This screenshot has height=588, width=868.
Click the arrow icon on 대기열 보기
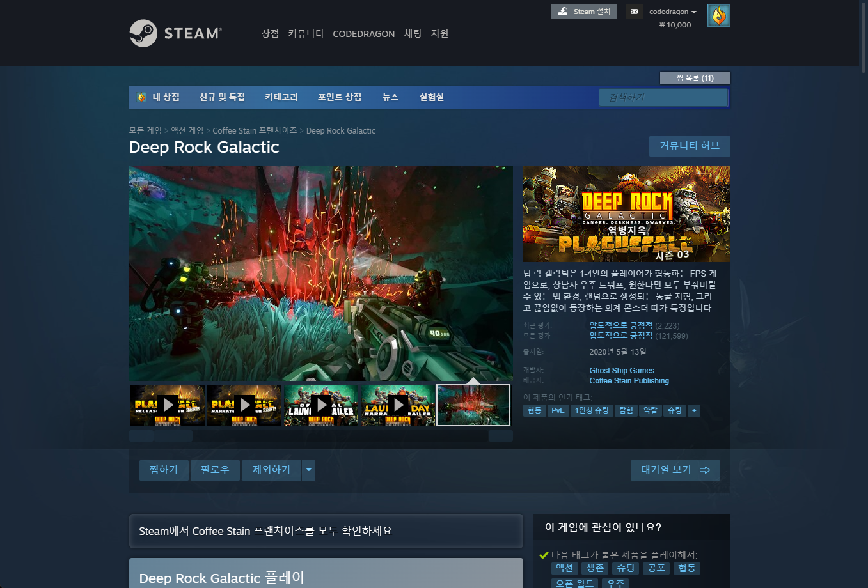click(x=705, y=470)
